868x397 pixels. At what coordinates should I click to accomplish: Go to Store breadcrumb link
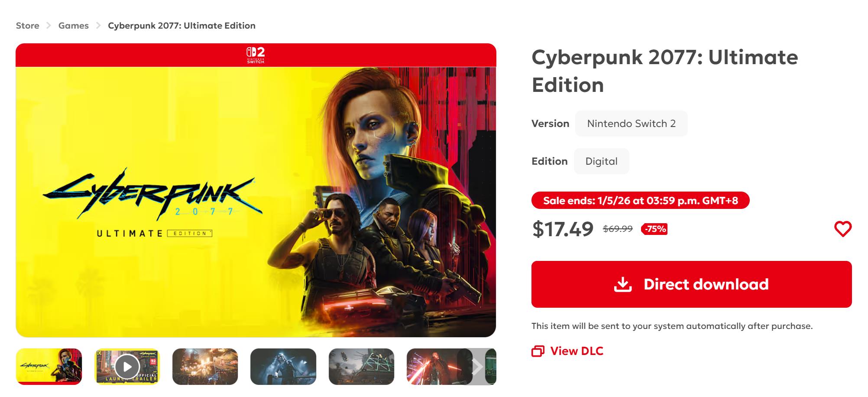(28, 26)
